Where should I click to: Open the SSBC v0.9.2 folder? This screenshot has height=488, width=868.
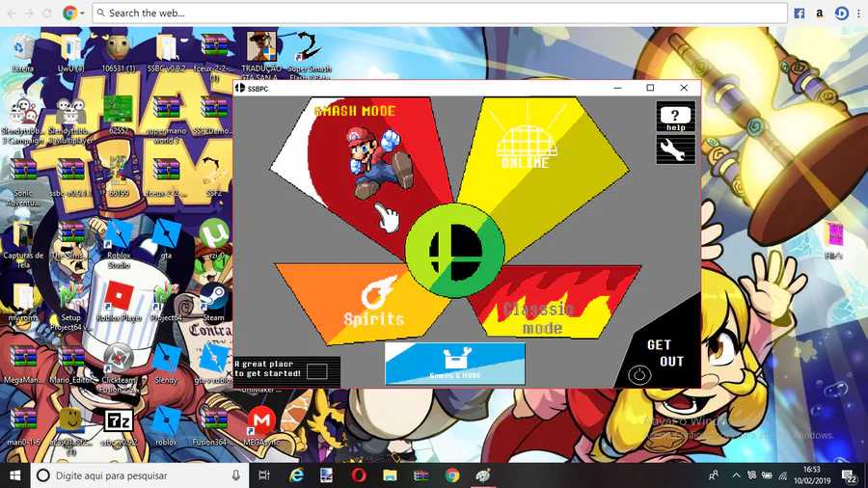pyautogui.click(x=166, y=53)
